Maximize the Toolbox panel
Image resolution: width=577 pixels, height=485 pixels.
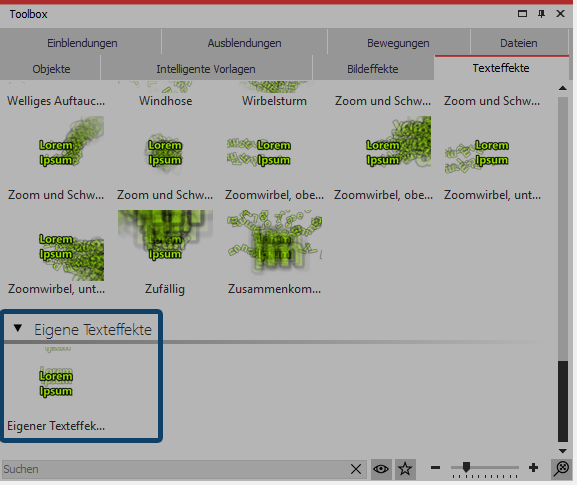[x=522, y=14]
